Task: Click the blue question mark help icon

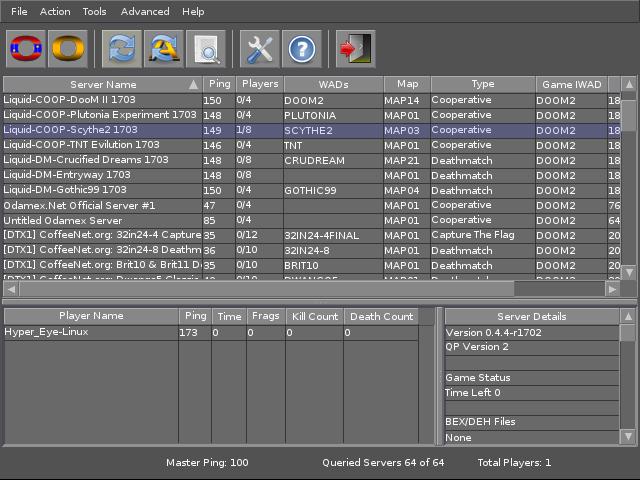Action: 302,48
